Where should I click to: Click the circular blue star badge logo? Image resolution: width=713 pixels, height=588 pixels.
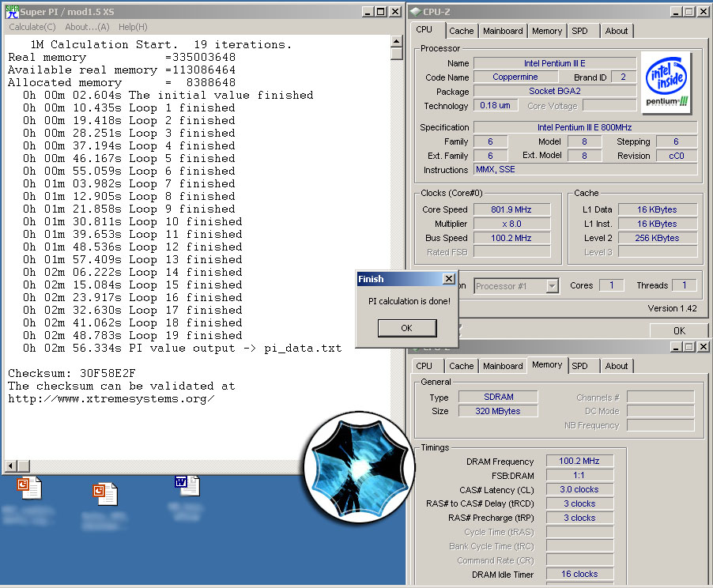(x=359, y=467)
